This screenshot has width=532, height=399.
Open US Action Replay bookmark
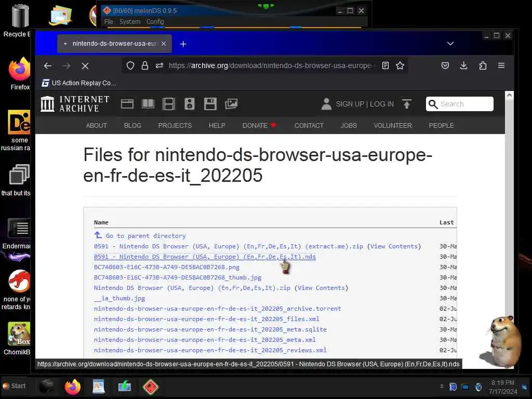click(x=79, y=83)
